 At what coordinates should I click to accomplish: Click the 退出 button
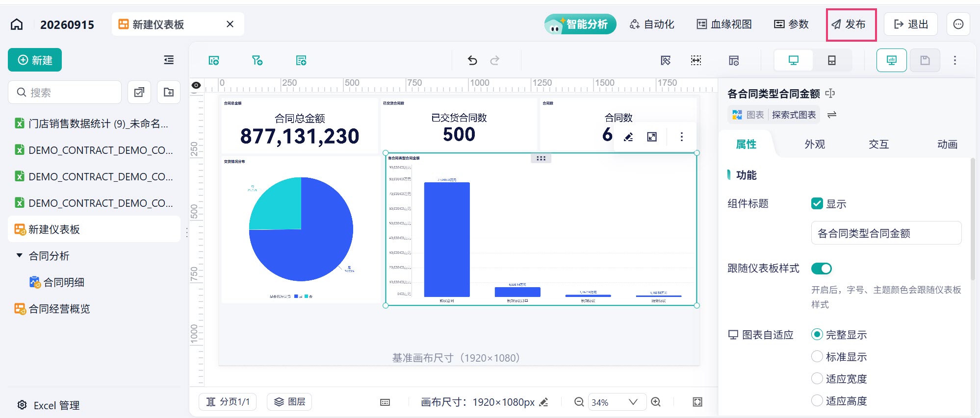click(x=911, y=24)
